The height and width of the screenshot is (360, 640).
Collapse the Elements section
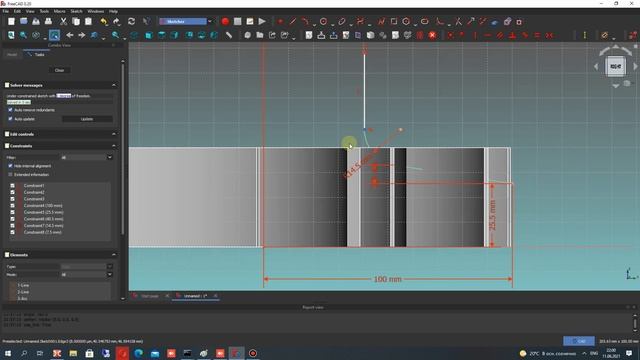pos(114,255)
